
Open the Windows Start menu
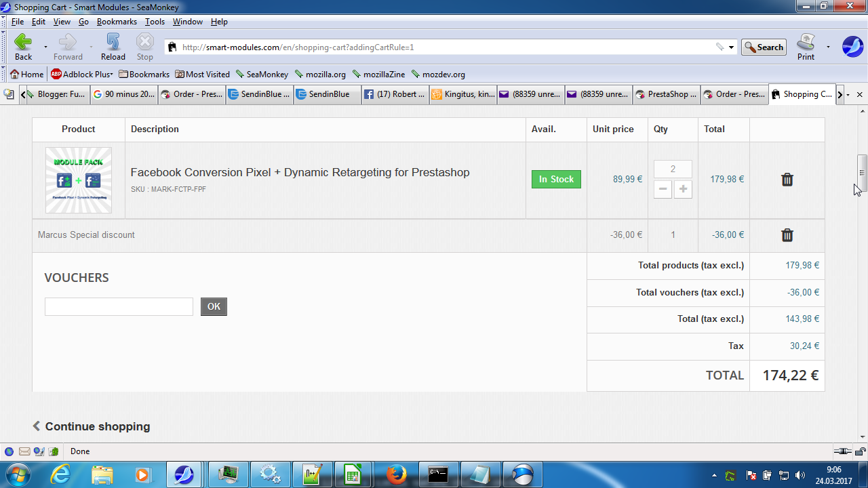(17, 474)
